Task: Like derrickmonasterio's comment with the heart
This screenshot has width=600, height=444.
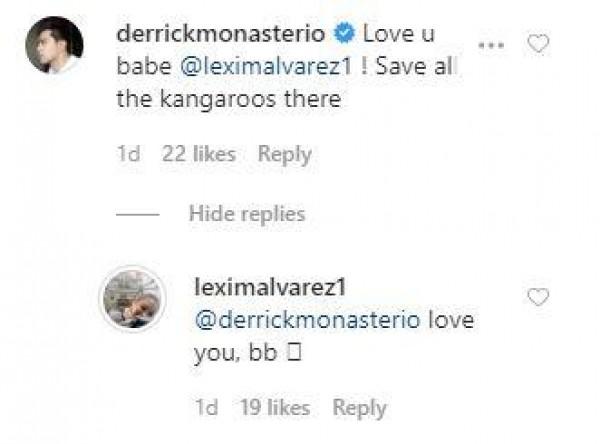Action: point(539,44)
